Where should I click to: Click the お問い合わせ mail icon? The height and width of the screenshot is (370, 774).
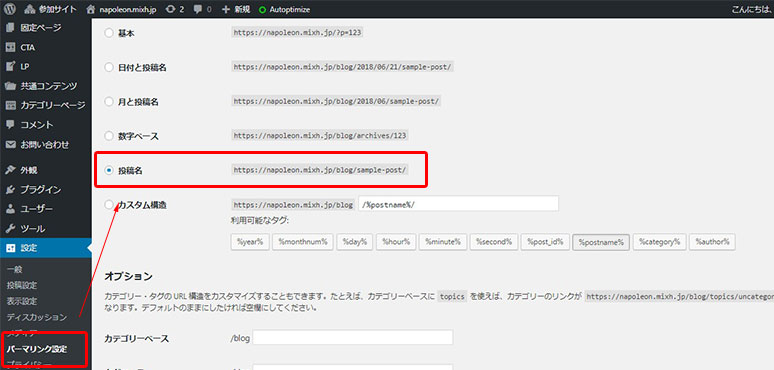(x=10, y=145)
